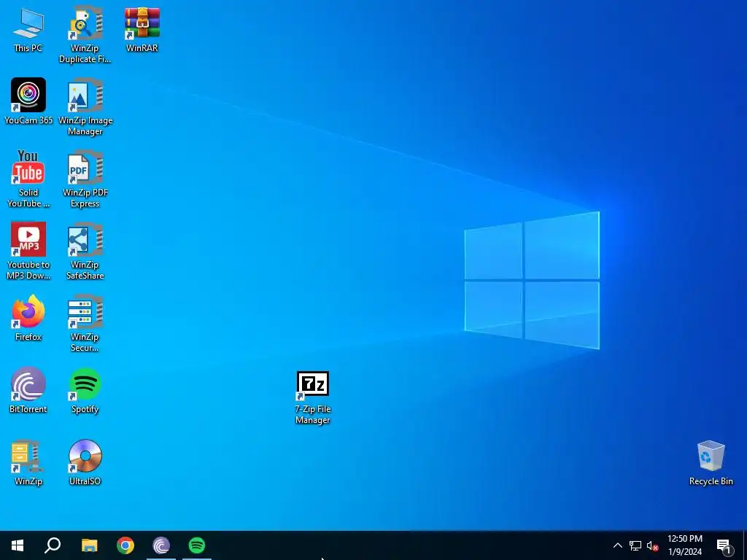The image size is (747, 560).
Task: Open the muted volume tray icon
Action: tap(652, 545)
